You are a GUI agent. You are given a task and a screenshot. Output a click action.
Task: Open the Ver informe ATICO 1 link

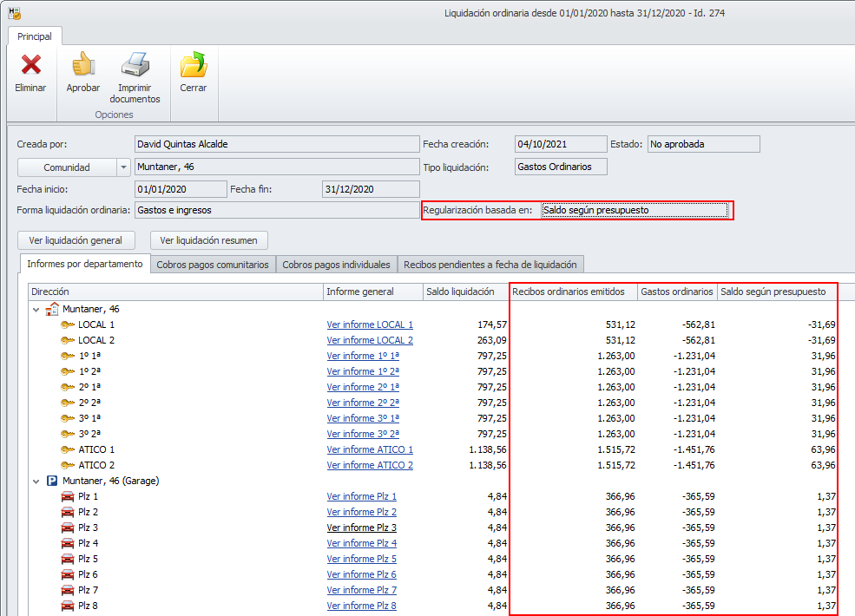pyautogui.click(x=370, y=449)
